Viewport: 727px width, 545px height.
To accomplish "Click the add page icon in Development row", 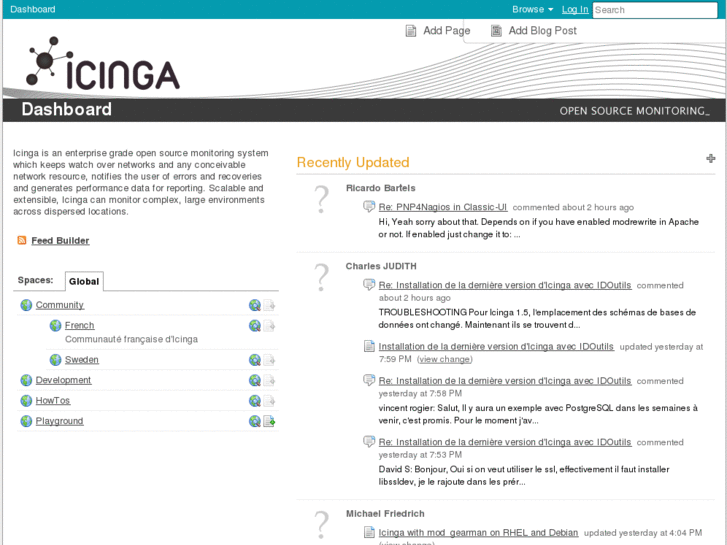I will (x=269, y=380).
